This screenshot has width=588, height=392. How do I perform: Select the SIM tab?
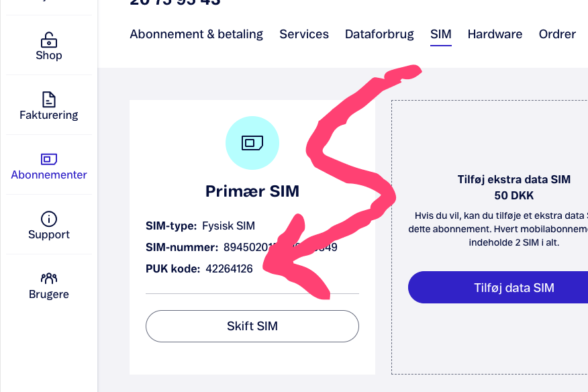[440, 34]
